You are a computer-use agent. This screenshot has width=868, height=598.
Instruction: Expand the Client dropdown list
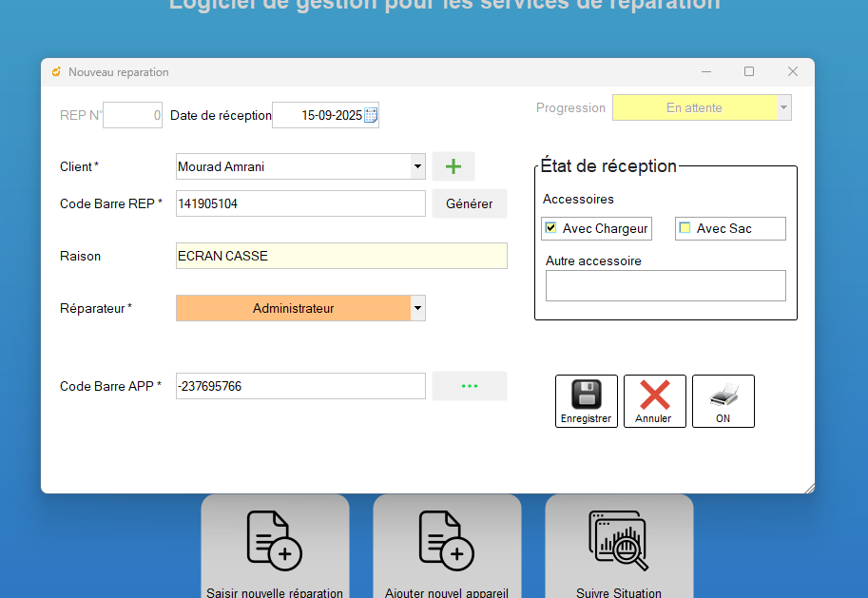coord(417,166)
